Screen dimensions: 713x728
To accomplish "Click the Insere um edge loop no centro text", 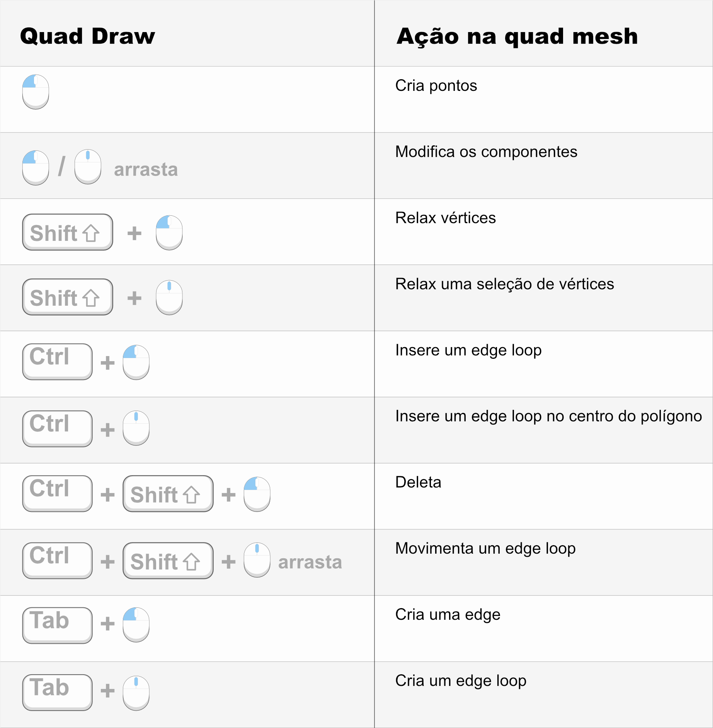I will [548, 416].
